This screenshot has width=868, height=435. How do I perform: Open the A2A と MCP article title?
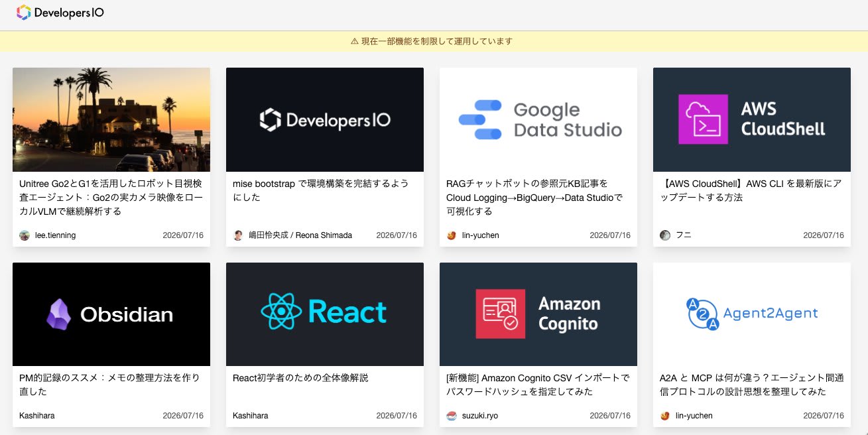tap(752, 385)
